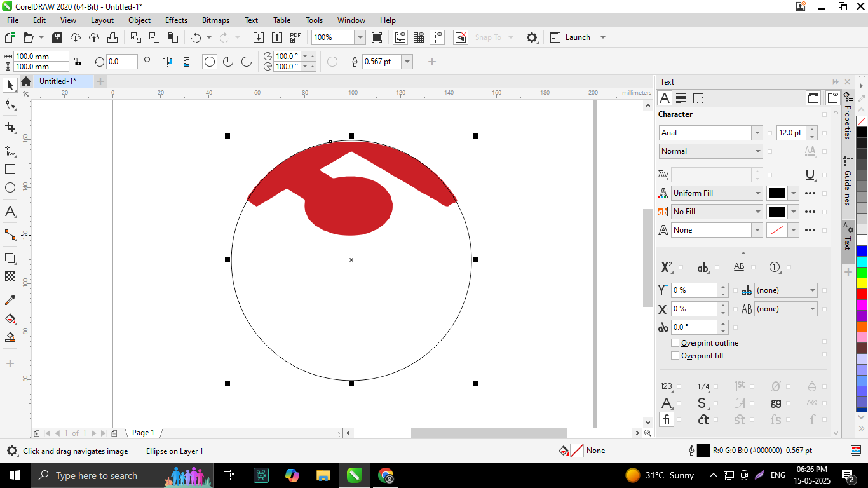The image size is (868, 488).
Task: Pick the yellow palette swatch
Action: coord(862,283)
